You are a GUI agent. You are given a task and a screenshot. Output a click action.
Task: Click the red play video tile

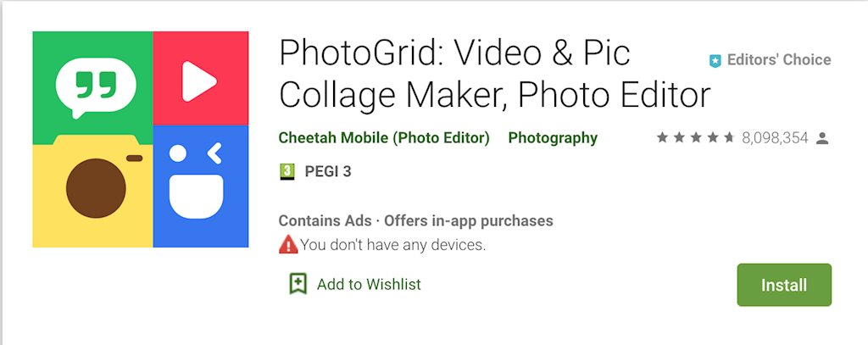point(200,79)
